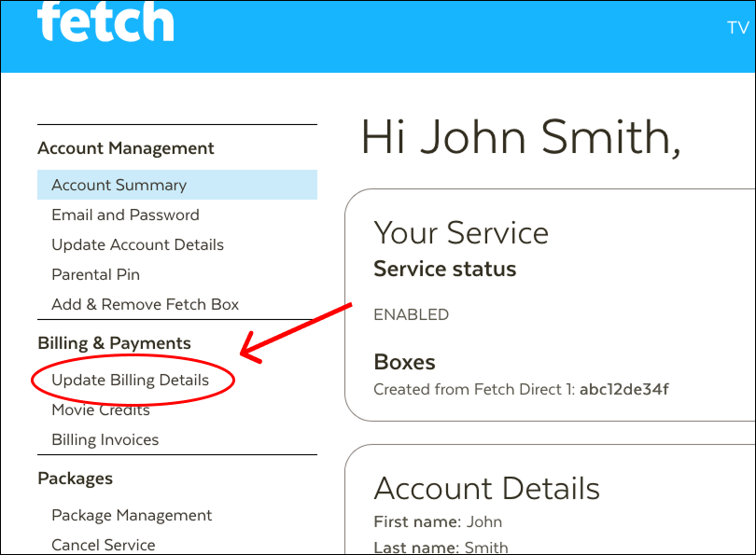Select Account Summary in sidebar

tap(177, 185)
